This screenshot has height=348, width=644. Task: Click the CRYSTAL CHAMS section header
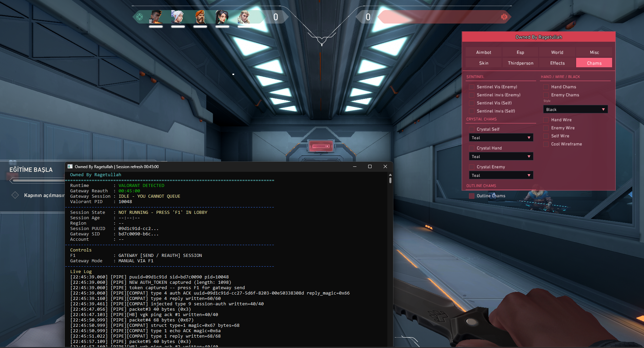pos(481,119)
